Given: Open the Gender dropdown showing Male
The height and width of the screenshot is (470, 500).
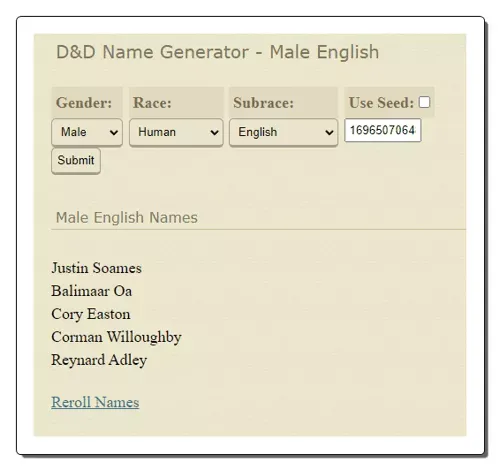Looking at the screenshot, I should coord(87,132).
